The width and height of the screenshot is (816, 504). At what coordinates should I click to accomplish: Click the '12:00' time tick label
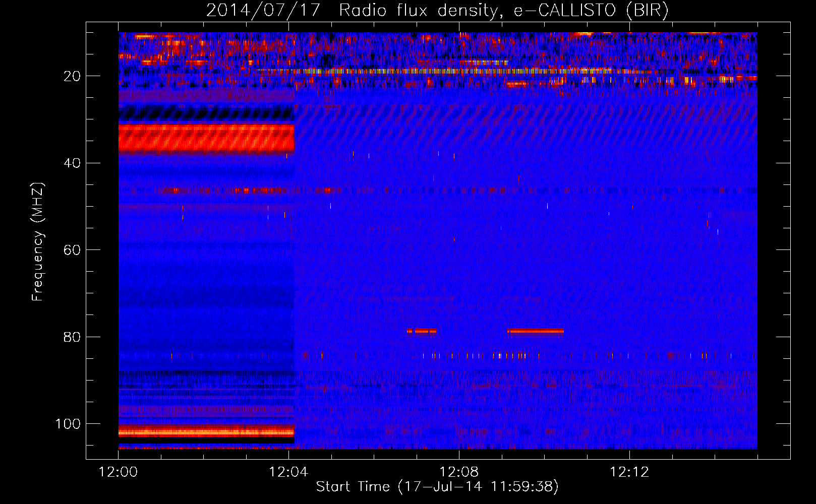[119, 472]
